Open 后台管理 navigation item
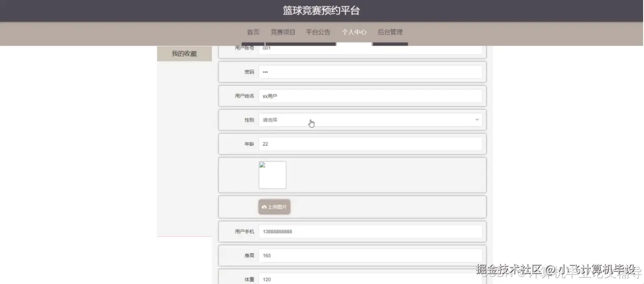 pos(390,32)
